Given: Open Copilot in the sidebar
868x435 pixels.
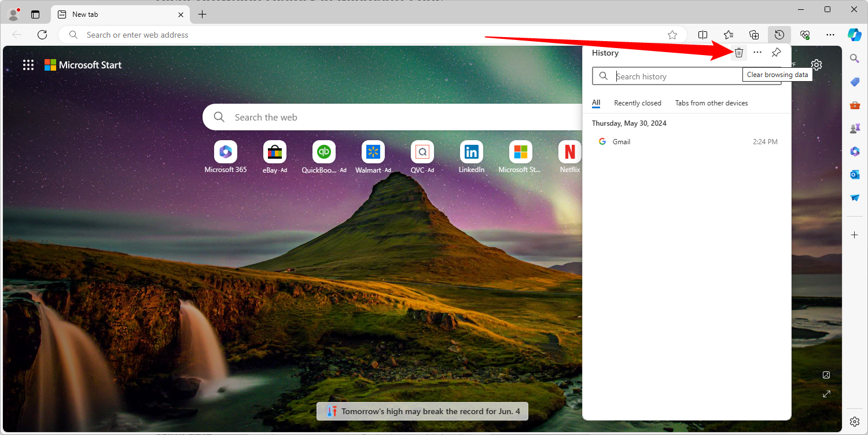Looking at the screenshot, I should coord(855,34).
